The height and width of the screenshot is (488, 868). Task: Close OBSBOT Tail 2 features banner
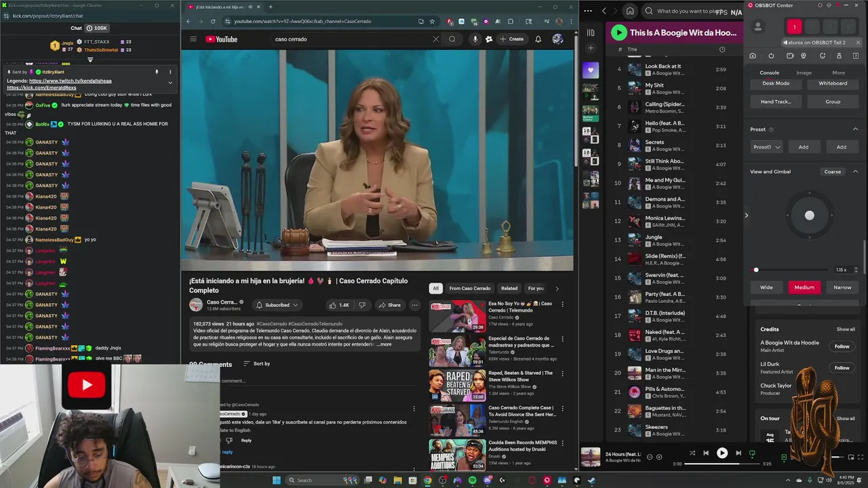point(858,43)
